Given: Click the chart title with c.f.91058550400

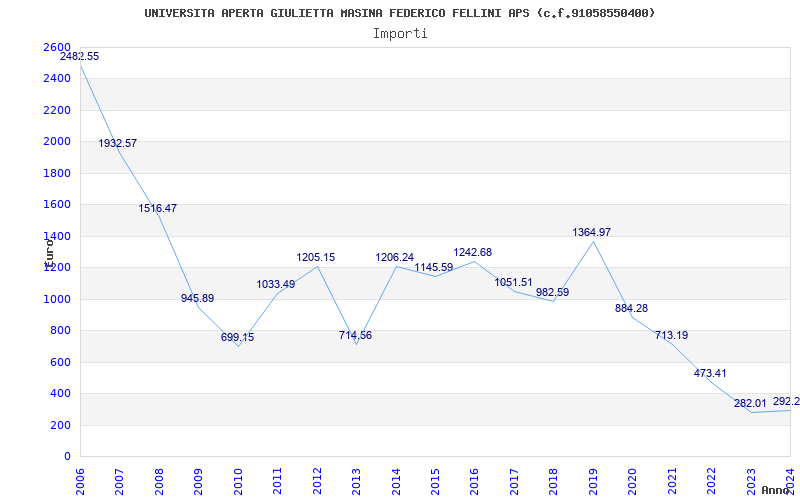Looking at the screenshot, I should pyautogui.click(x=400, y=13).
